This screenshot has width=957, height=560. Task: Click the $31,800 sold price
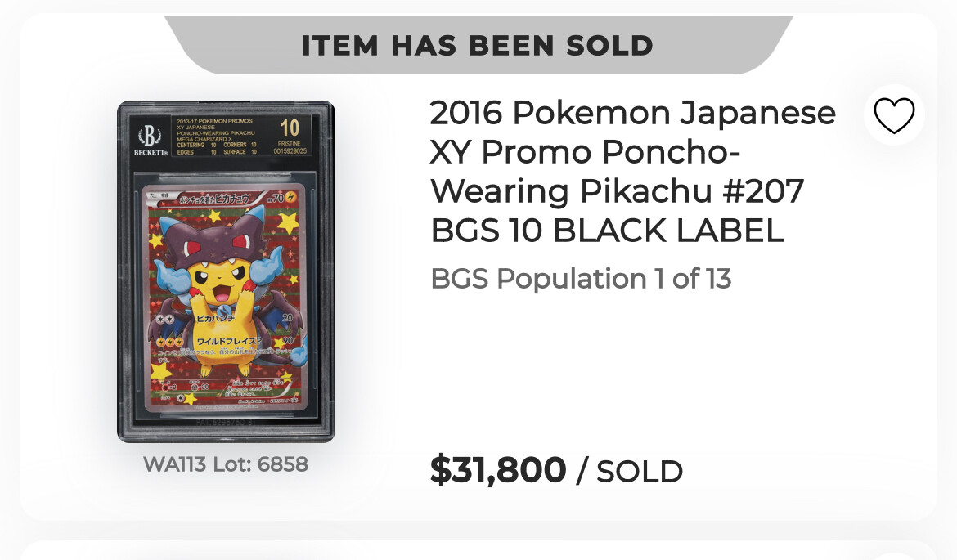pyautogui.click(x=498, y=470)
